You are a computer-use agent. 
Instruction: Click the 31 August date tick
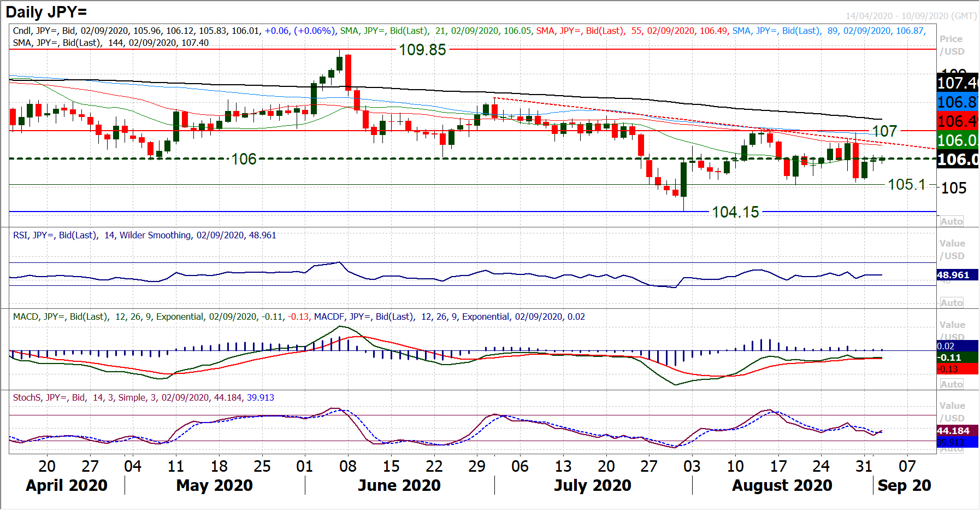click(x=864, y=466)
